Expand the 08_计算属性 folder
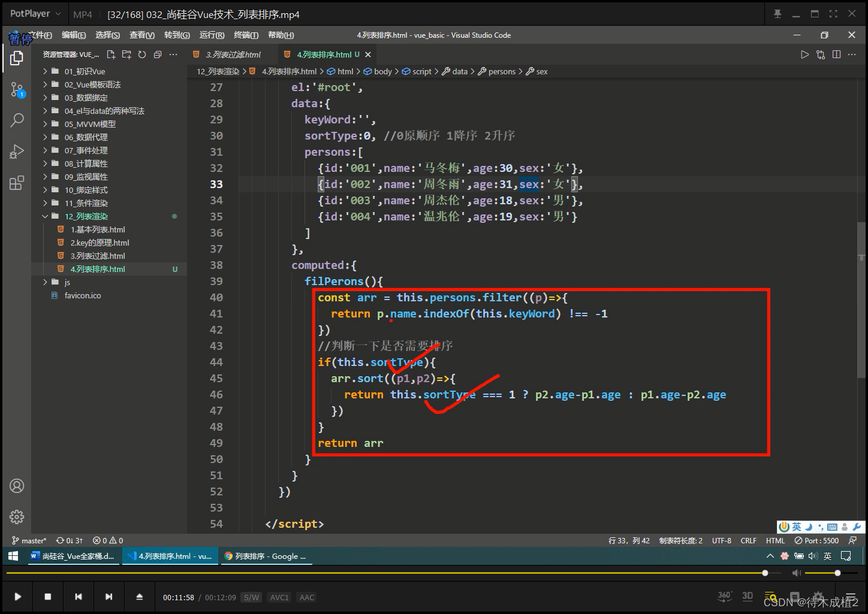This screenshot has width=868, height=614. coord(109,164)
